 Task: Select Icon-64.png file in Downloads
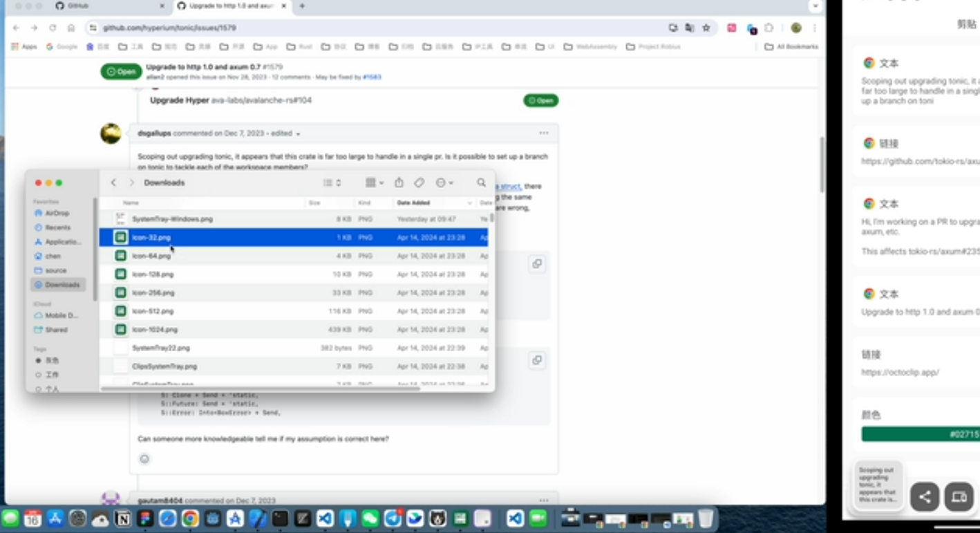coord(151,256)
